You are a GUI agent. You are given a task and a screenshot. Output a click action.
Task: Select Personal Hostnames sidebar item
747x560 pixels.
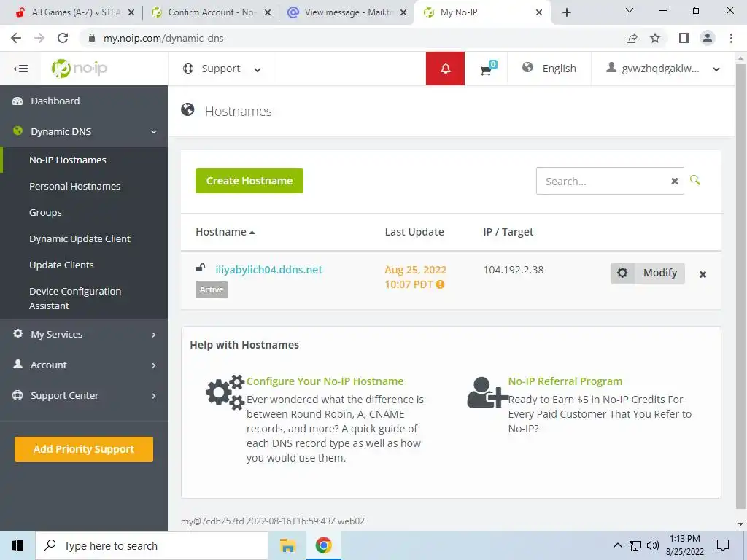click(x=75, y=186)
